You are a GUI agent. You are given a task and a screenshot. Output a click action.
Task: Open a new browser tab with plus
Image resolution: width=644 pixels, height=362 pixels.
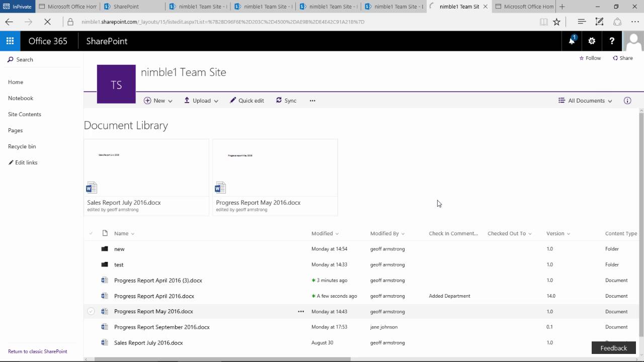(562, 7)
